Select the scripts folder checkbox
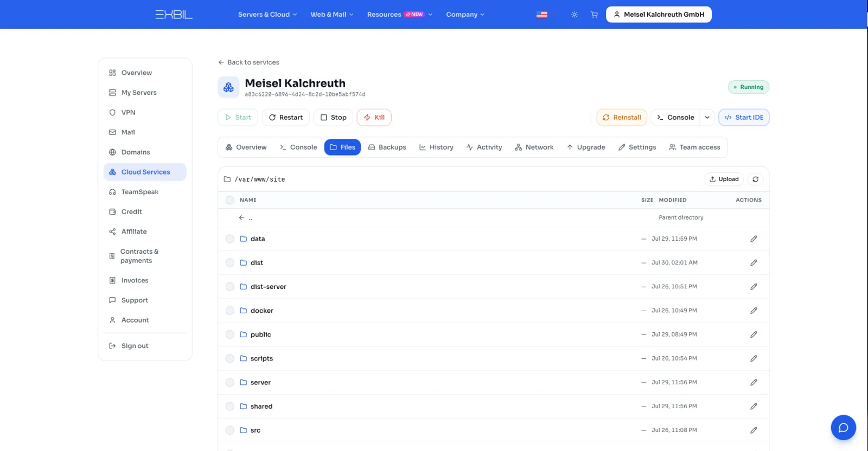The height and width of the screenshot is (451, 868). (x=230, y=358)
